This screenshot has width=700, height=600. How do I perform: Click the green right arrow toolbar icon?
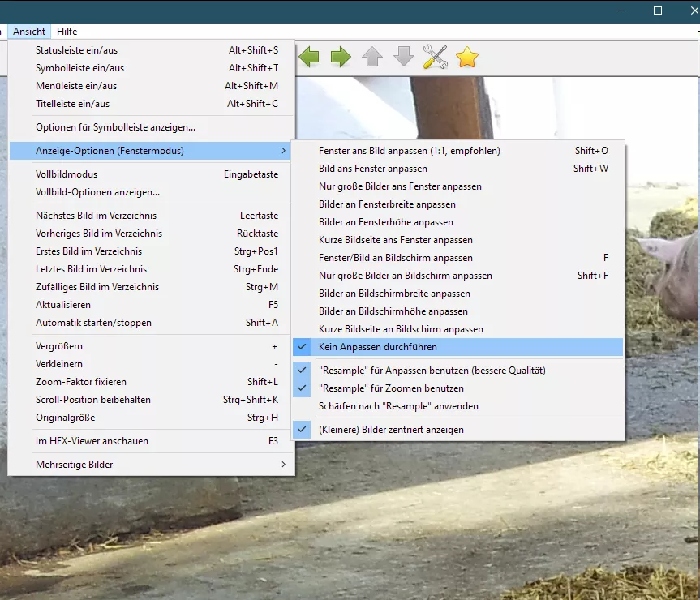coord(341,57)
